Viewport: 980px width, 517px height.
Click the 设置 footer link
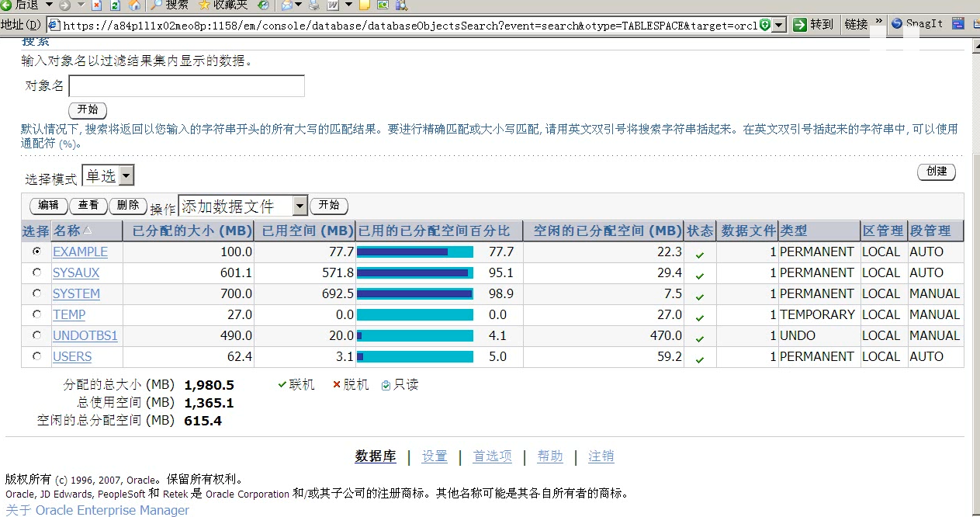tap(435, 456)
